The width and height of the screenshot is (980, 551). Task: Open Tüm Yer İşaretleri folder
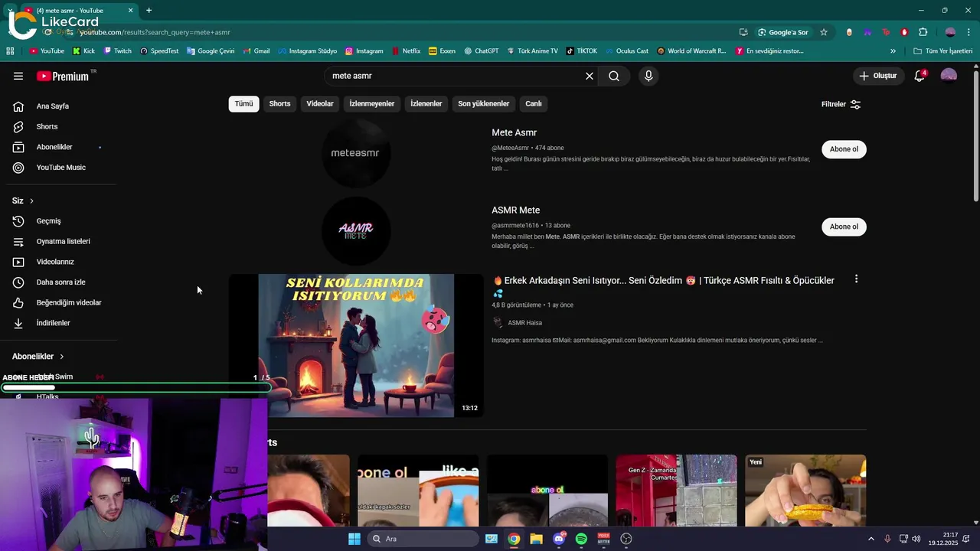(943, 51)
